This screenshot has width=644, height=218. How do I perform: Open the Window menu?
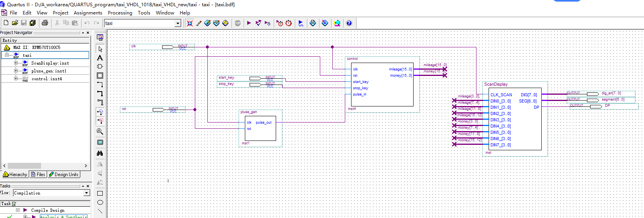click(165, 13)
